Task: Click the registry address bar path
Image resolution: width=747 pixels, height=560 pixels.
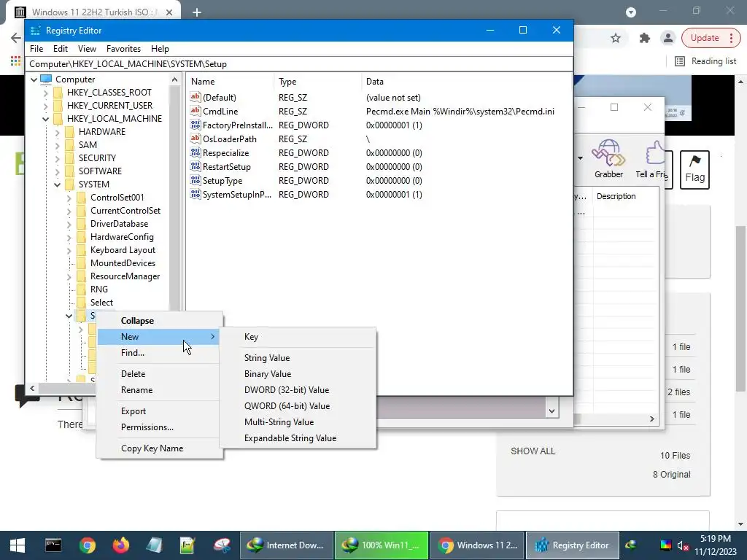Action: (x=299, y=64)
